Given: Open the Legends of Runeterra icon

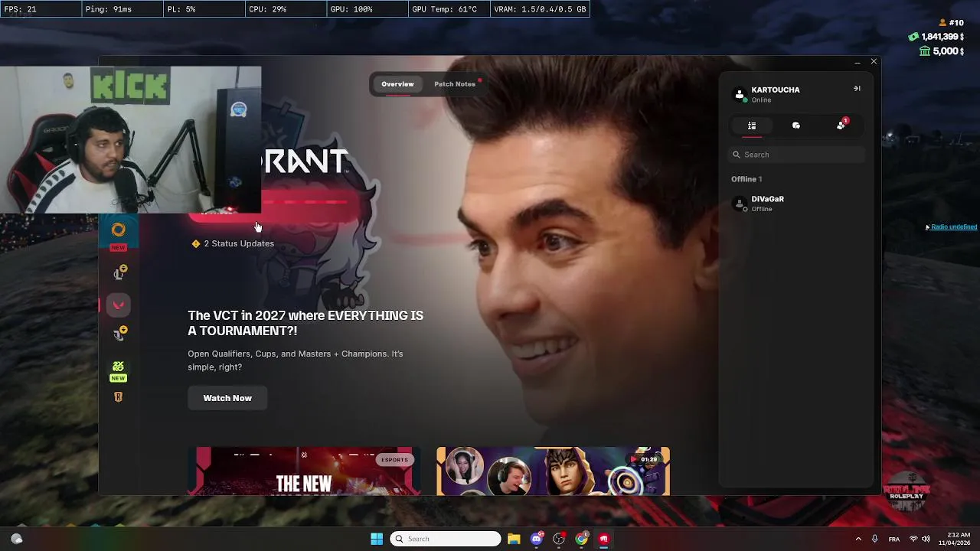Looking at the screenshot, I should coord(118,397).
